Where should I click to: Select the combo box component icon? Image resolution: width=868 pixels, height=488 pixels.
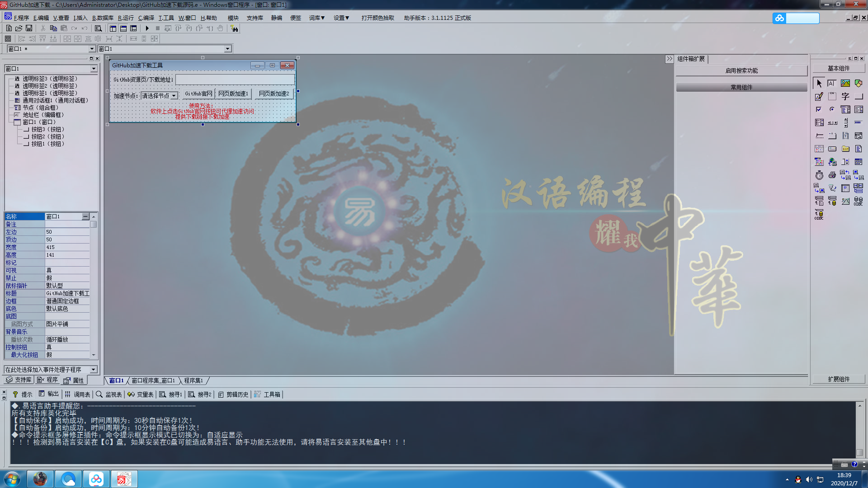845,109
